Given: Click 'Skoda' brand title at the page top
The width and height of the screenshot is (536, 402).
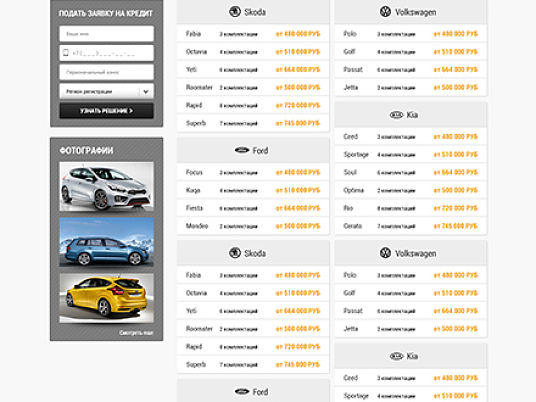Looking at the screenshot, I should tap(255, 12).
